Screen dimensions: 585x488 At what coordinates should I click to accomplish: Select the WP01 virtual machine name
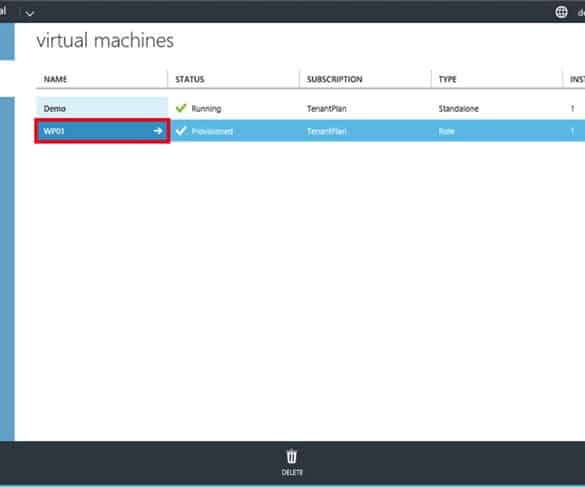54,131
